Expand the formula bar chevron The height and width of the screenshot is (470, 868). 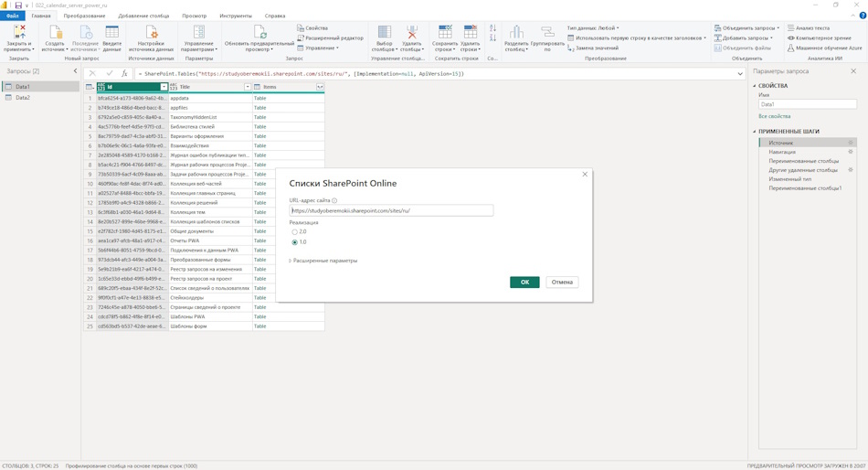coord(740,74)
